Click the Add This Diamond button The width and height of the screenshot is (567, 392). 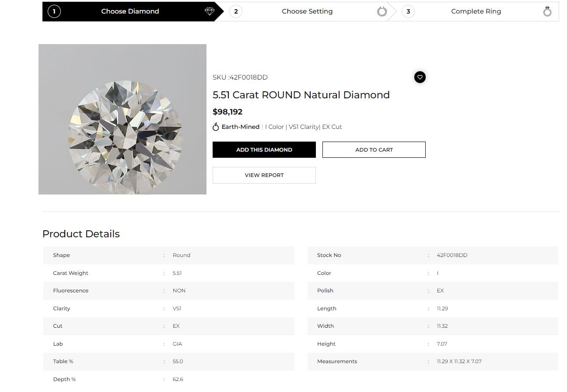tap(264, 149)
